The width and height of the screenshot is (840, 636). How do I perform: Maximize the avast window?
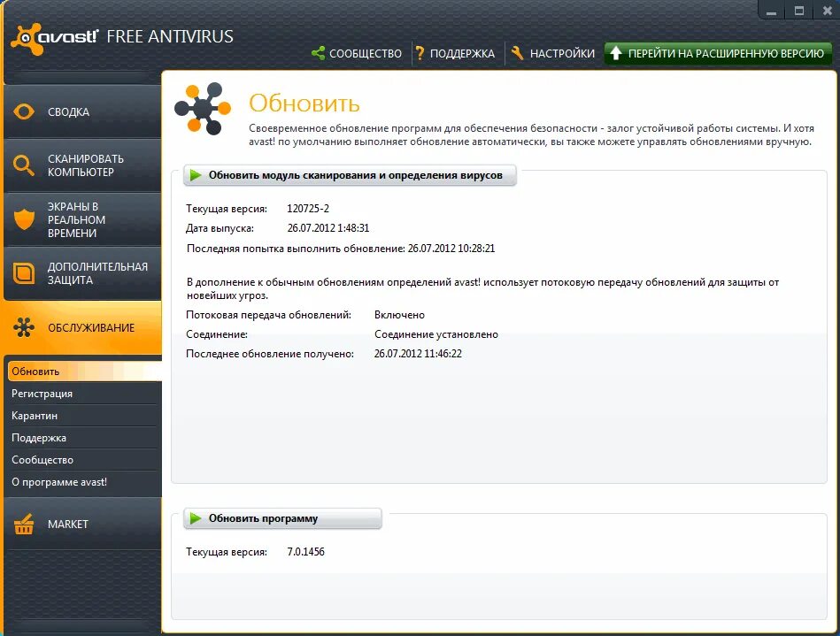(x=799, y=10)
